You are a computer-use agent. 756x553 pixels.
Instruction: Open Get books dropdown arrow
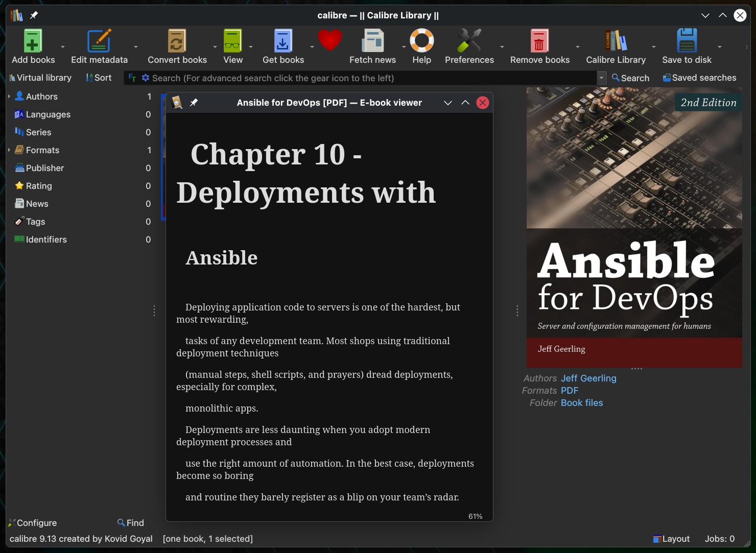(312, 46)
